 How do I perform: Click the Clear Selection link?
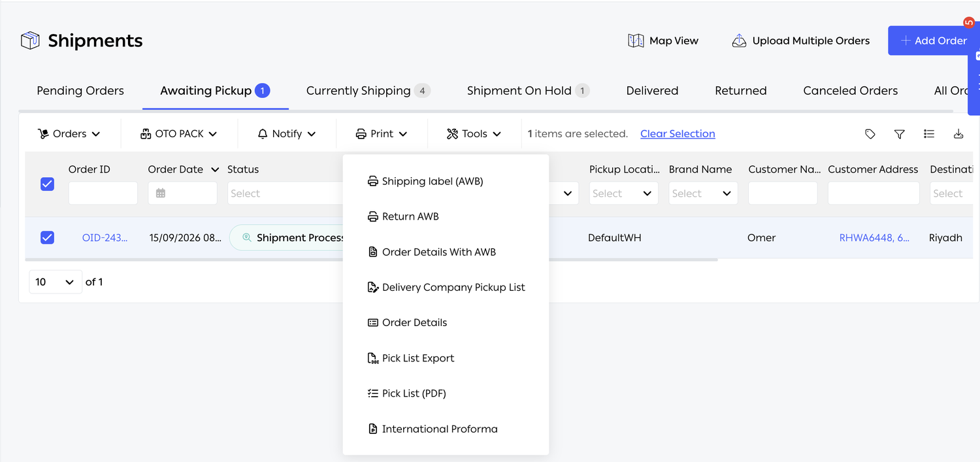point(678,133)
